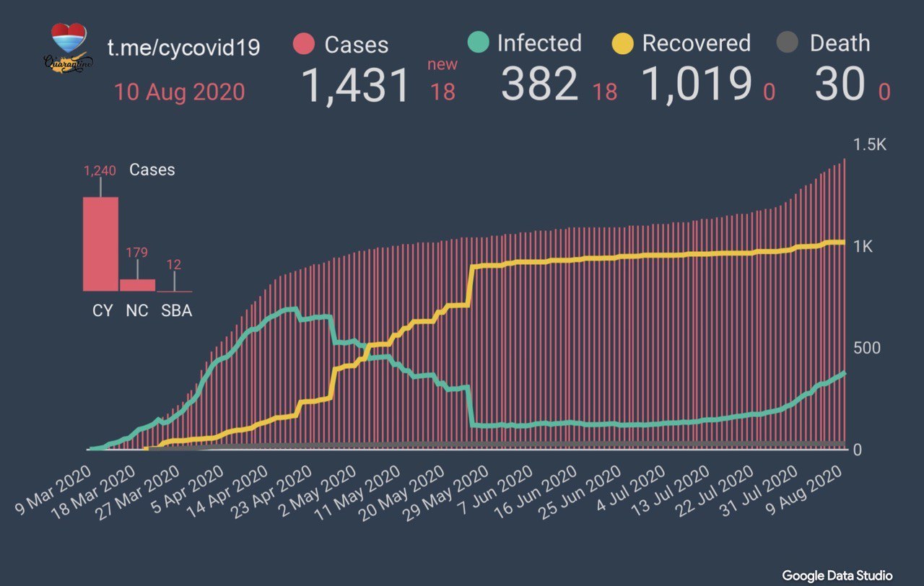Click the gray Death legend dot
This screenshot has height=586, width=924.
[787, 43]
